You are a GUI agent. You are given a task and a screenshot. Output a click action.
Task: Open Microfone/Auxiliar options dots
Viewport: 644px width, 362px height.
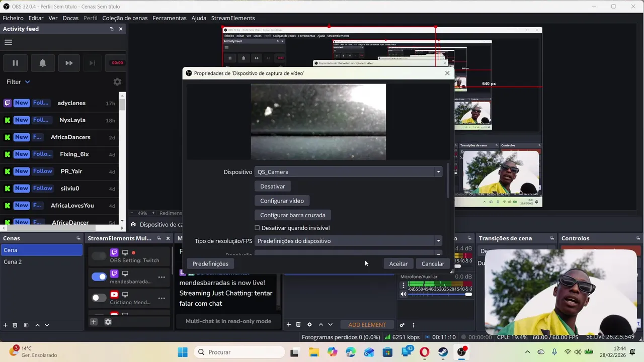click(x=403, y=285)
